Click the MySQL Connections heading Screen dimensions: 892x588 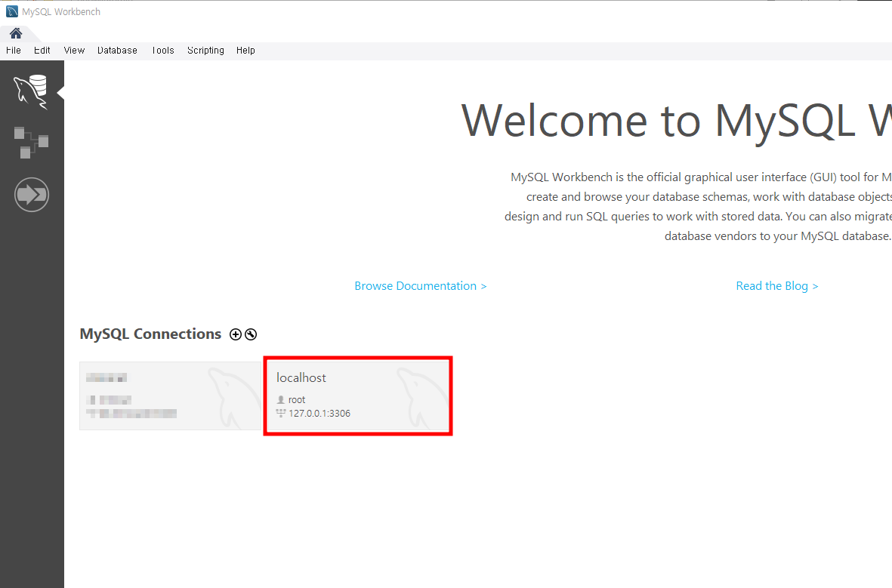click(150, 334)
